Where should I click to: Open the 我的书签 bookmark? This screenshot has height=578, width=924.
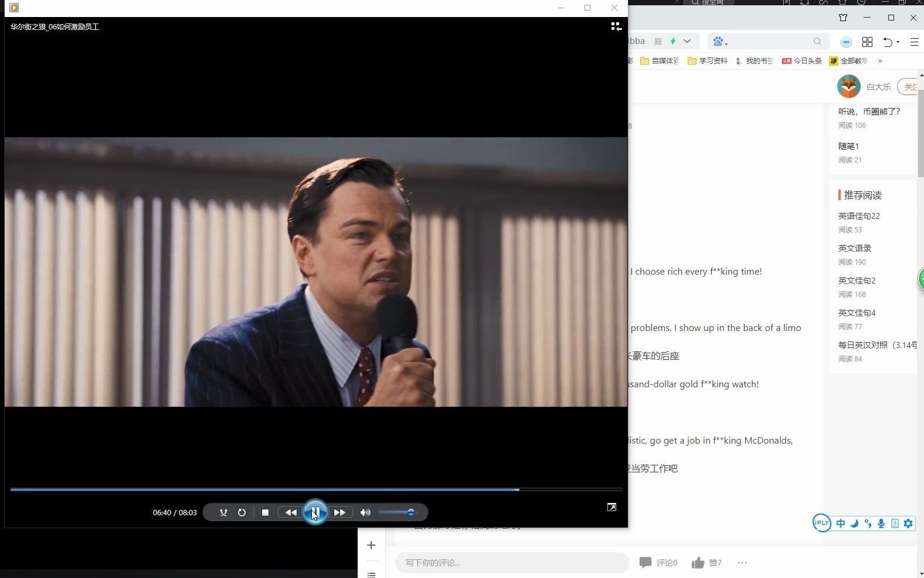coord(755,60)
